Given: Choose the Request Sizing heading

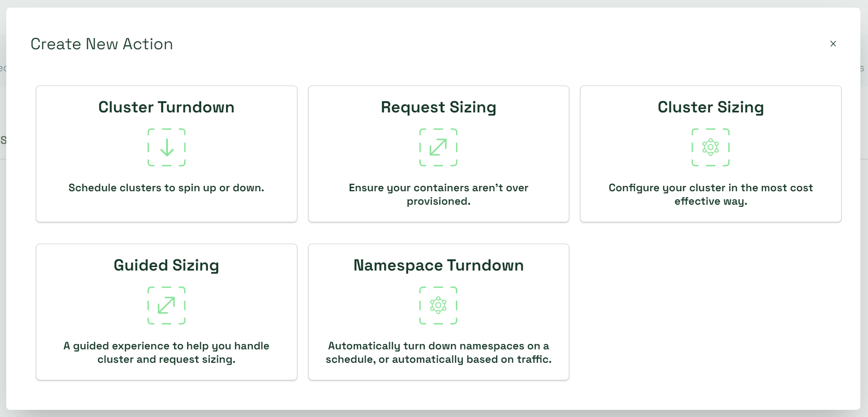Looking at the screenshot, I should (x=438, y=107).
